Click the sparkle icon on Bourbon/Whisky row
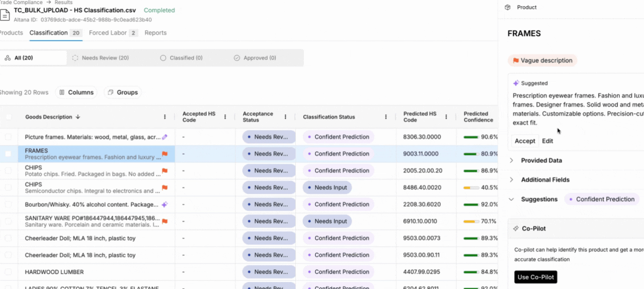The height and width of the screenshot is (289, 644). pyautogui.click(x=165, y=204)
